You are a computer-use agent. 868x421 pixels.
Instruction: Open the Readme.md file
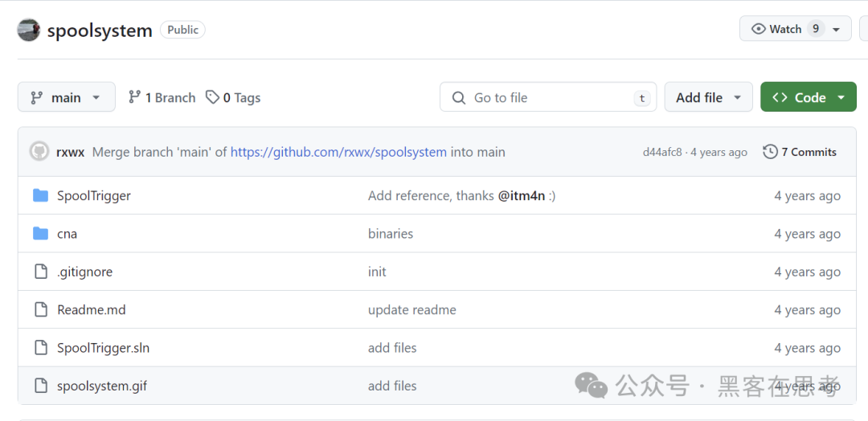pyautogui.click(x=92, y=310)
